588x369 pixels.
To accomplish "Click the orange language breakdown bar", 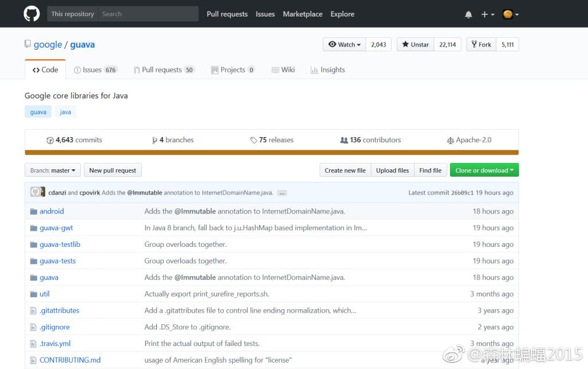I will click(272, 153).
